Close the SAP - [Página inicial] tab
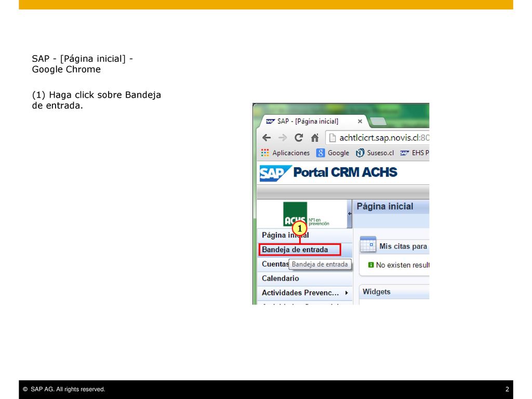The image size is (532, 399). 360,121
